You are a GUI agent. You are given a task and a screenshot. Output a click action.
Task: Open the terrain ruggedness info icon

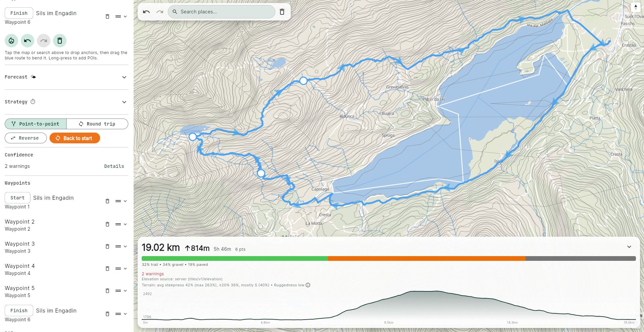[x=308, y=285]
